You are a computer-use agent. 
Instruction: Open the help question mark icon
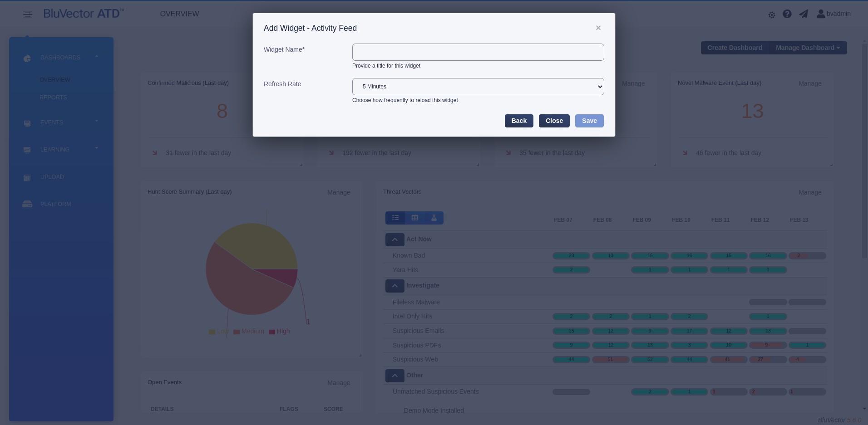pos(787,14)
